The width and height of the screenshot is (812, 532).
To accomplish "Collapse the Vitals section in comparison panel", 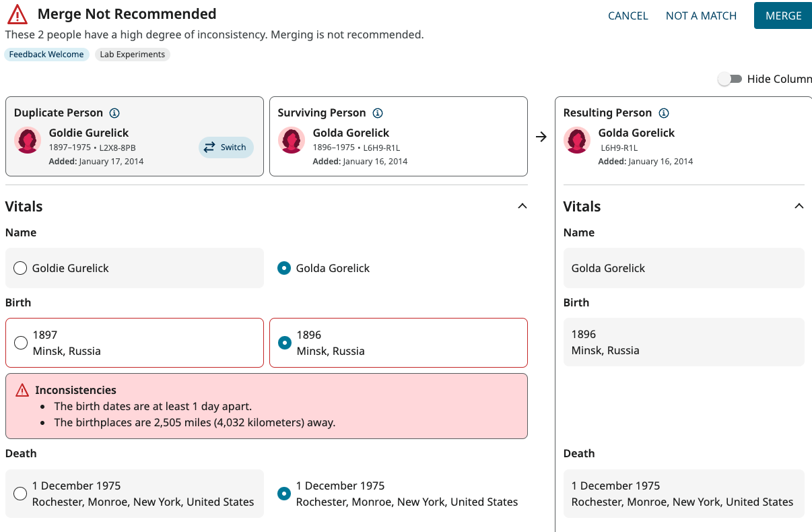I will tap(522, 206).
